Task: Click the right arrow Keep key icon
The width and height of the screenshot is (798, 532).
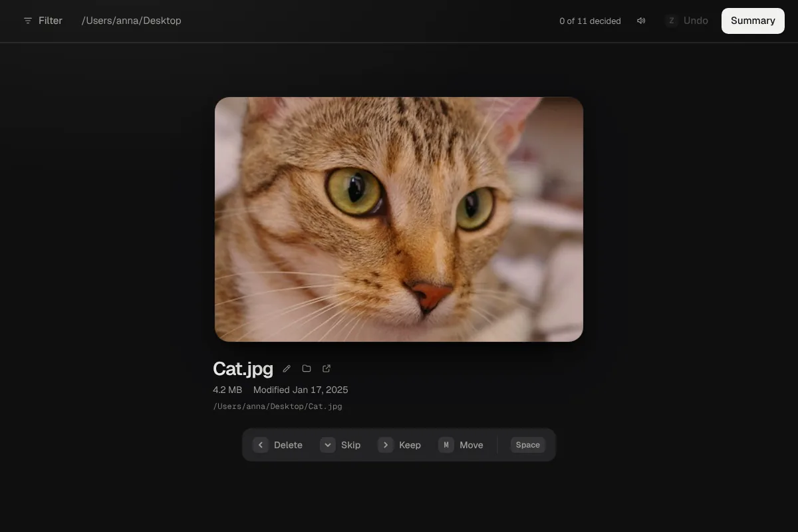Action: point(386,445)
